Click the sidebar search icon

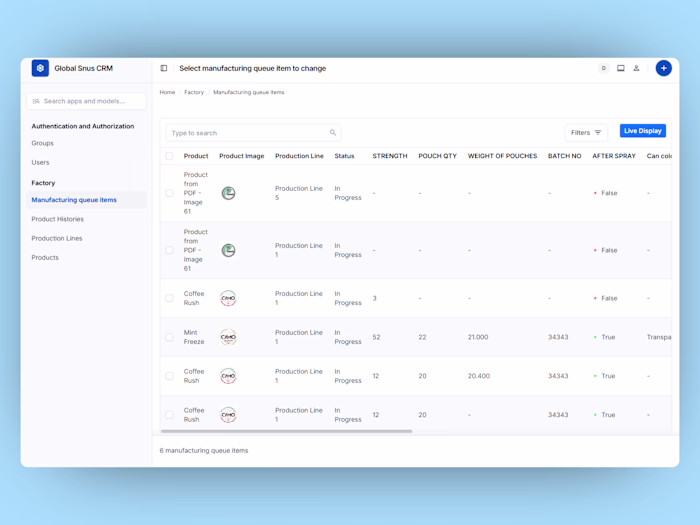36,101
